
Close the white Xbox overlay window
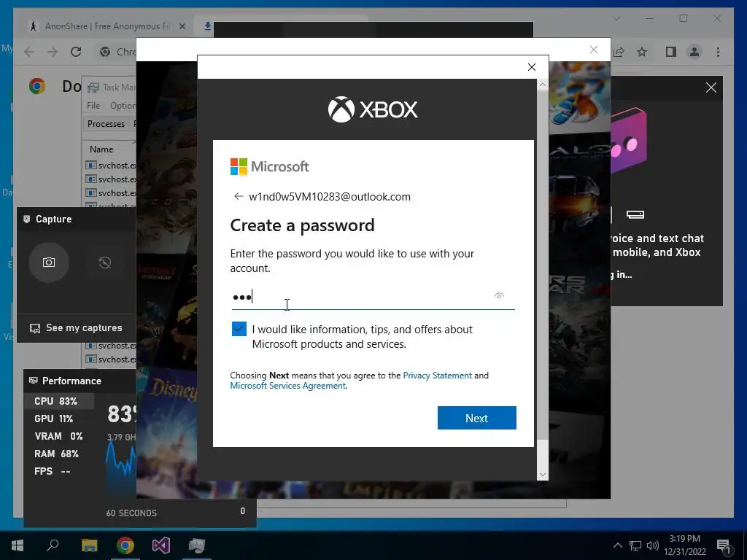594,50
